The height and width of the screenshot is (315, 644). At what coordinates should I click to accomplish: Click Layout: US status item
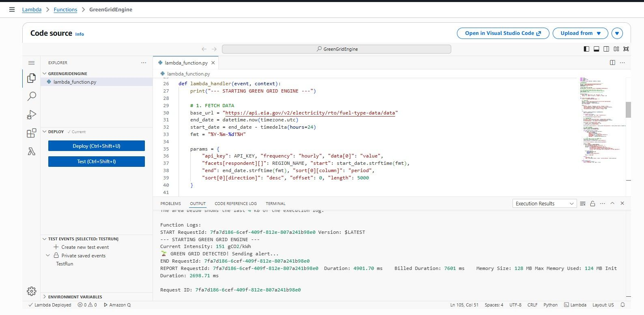[603, 305]
